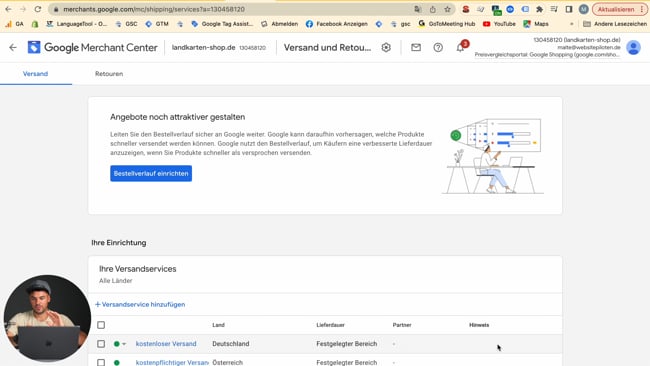Click the Partner column header

(402, 325)
